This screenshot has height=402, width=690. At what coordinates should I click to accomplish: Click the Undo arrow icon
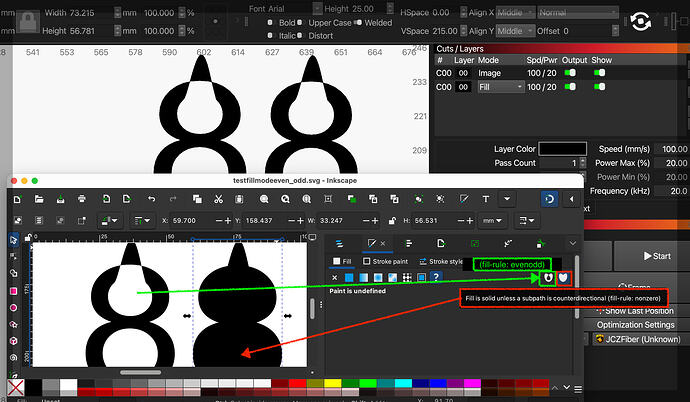[151, 199]
